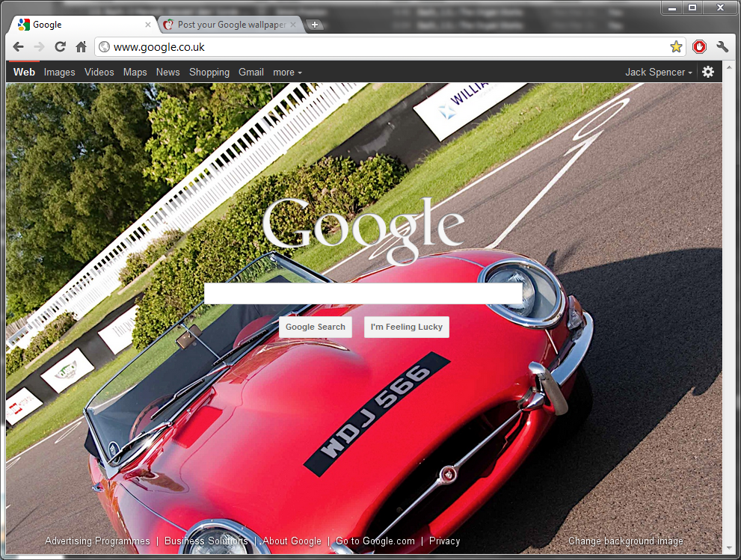This screenshot has width=741, height=560.
Task: Expand the Jack Spencer account dropdown
Action: tap(659, 73)
